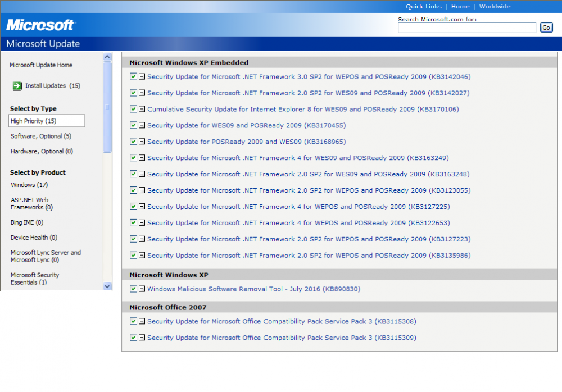Uncheck the KB3115309 Office update checkbox

[133, 338]
